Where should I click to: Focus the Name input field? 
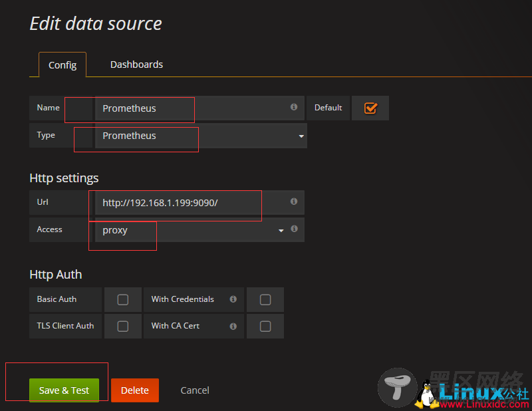click(199, 108)
